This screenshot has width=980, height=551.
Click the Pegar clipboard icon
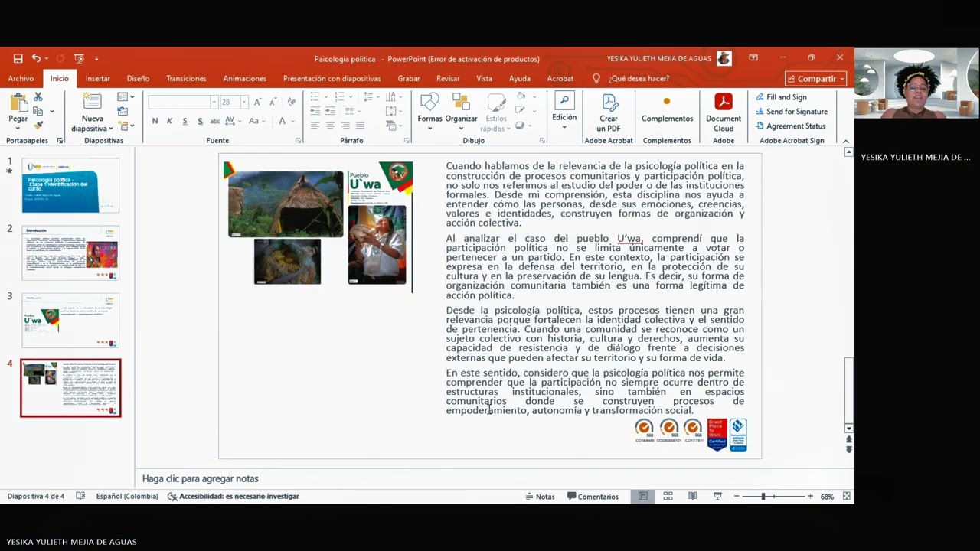(x=18, y=103)
